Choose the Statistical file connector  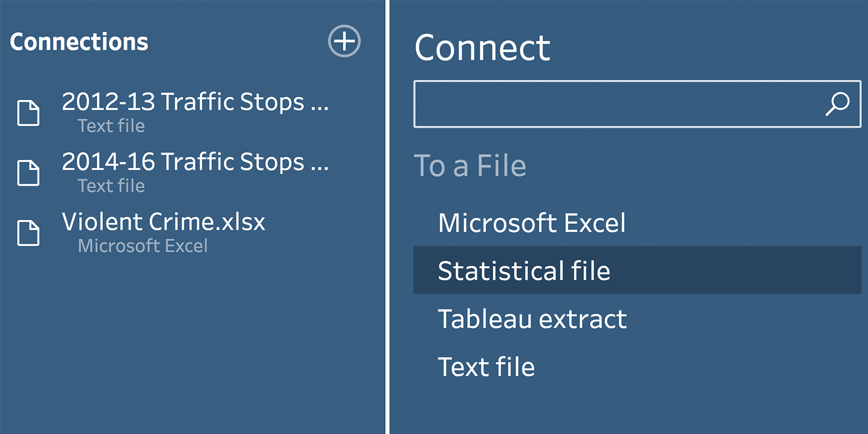pyautogui.click(x=524, y=271)
